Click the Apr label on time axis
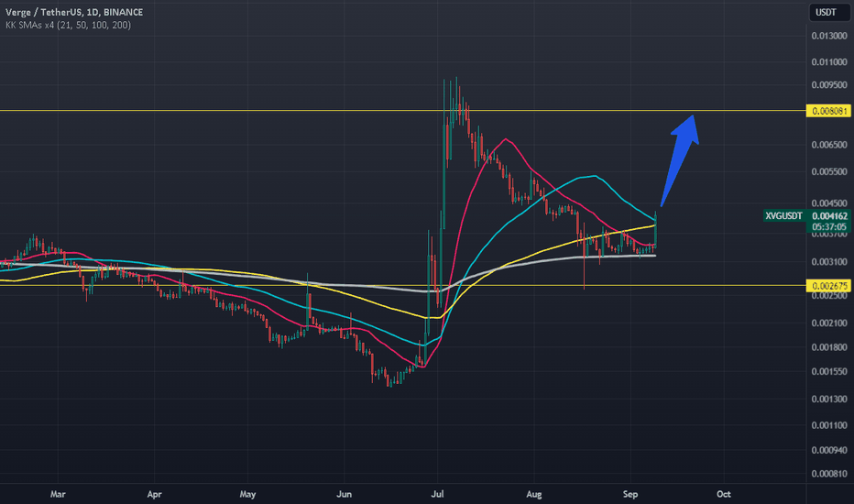Screen dimensions: 854x504 coord(155,494)
